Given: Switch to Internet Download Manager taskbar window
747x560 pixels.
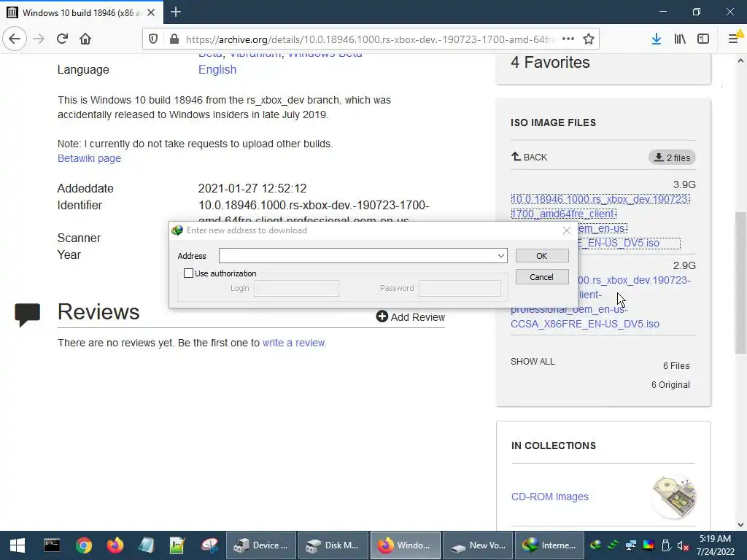Looking at the screenshot, I should pyautogui.click(x=550, y=545).
